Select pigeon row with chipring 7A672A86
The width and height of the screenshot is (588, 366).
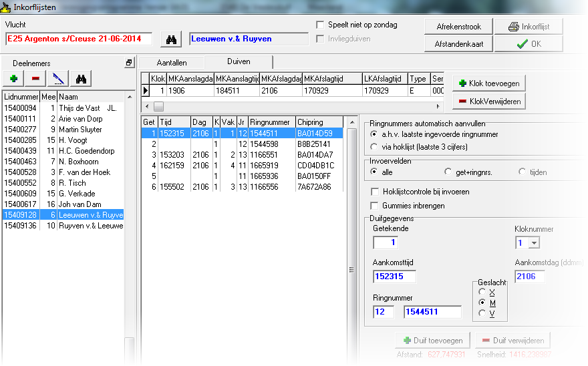pos(243,187)
